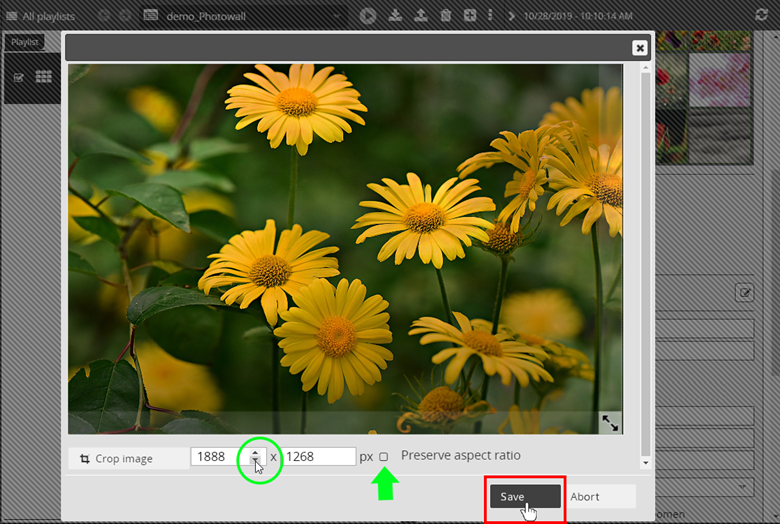Click the trash can delete icon
Viewport: 780px width, 524px height.
point(446,15)
